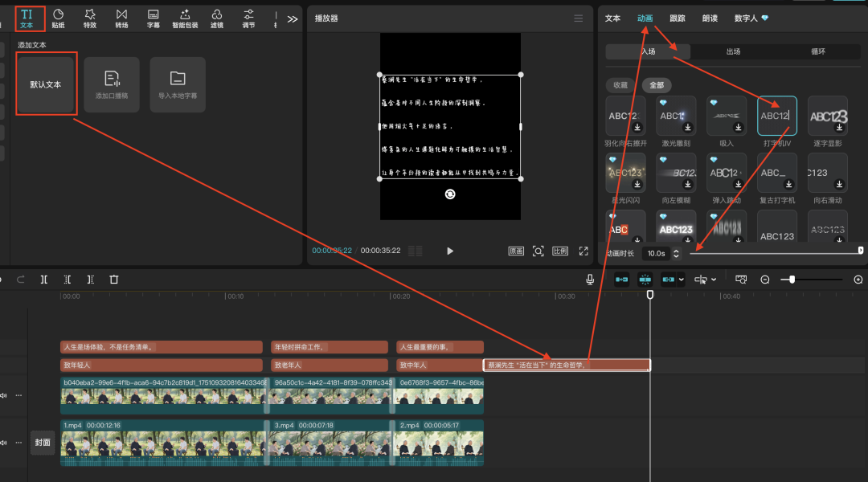Click the microphone record icon above timeline
The image size is (868, 482).
[590, 279]
